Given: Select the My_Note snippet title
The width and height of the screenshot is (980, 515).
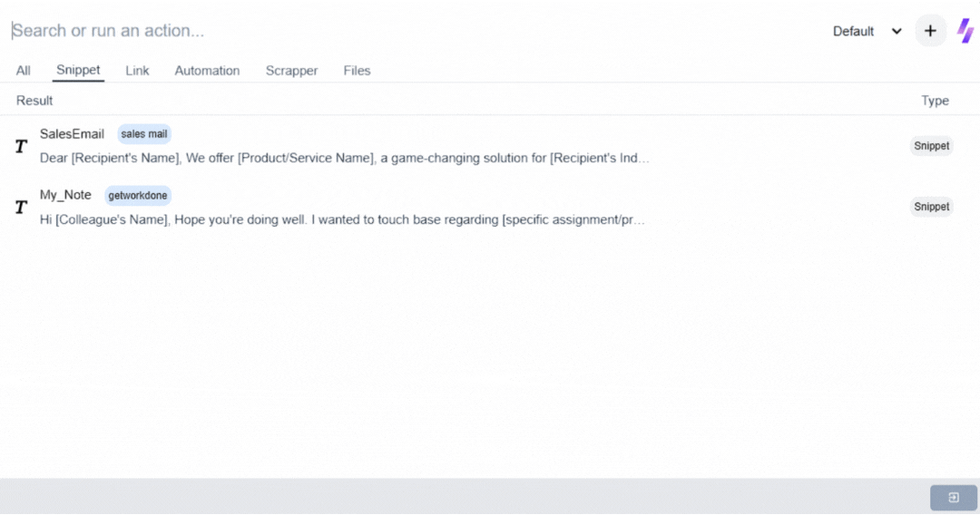Looking at the screenshot, I should [x=65, y=195].
